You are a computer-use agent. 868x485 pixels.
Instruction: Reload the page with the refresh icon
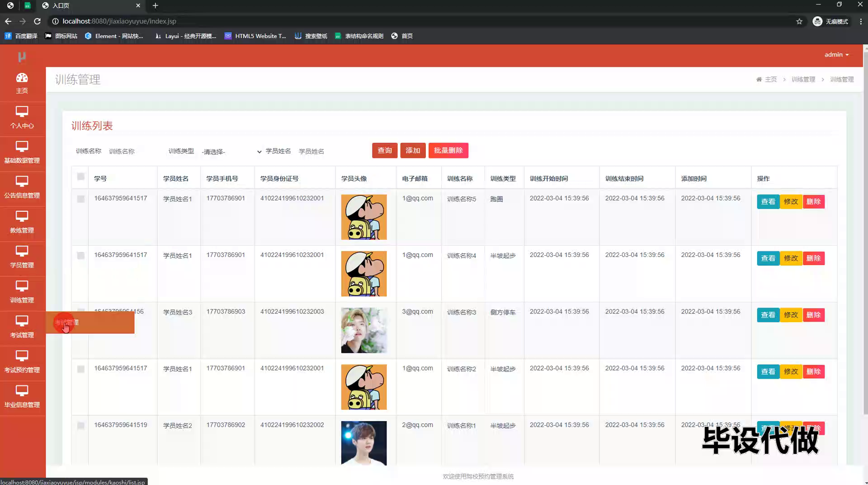(37, 21)
